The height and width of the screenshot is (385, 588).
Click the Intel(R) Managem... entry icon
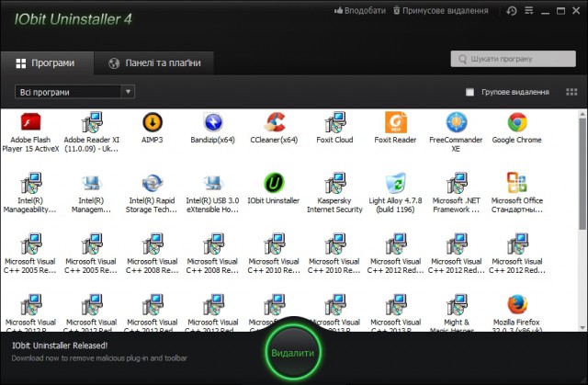tap(92, 183)
